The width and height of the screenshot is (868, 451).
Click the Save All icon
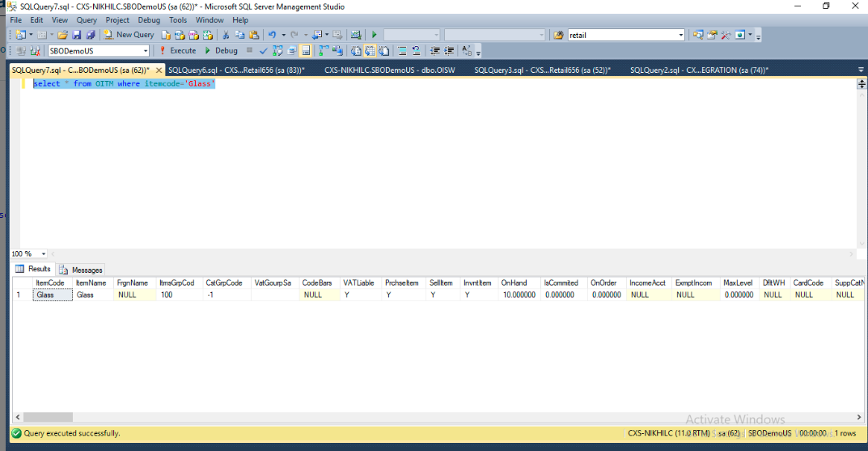pos(91,35)
